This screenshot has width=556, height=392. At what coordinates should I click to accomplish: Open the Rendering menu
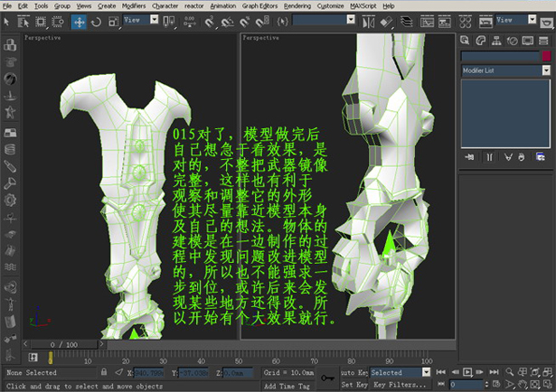pos(296,5)
